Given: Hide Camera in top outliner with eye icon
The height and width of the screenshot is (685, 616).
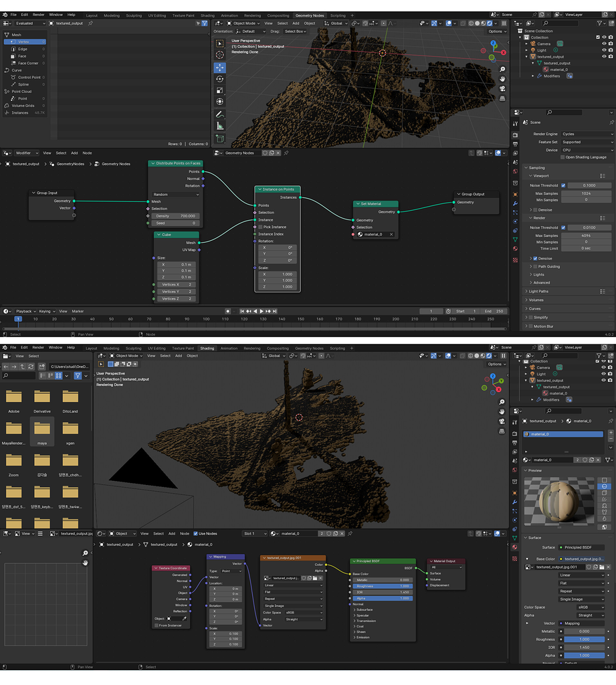Looking at the screenshot, I should pos(604,43).
